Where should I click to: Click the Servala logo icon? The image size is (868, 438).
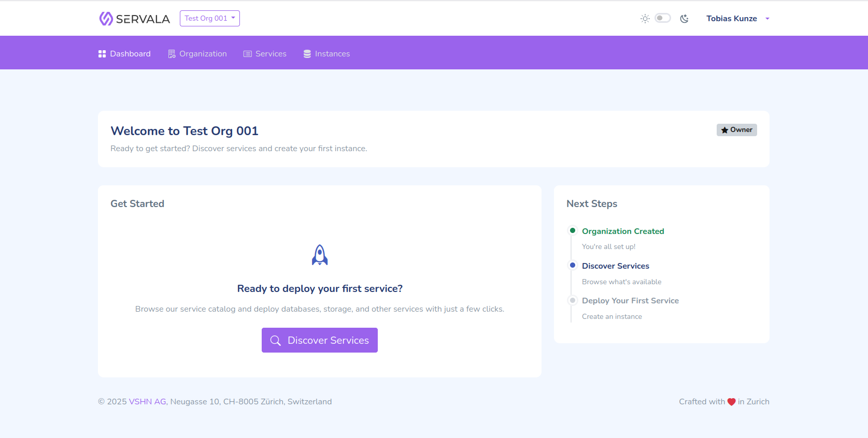[x=106, y=19]
